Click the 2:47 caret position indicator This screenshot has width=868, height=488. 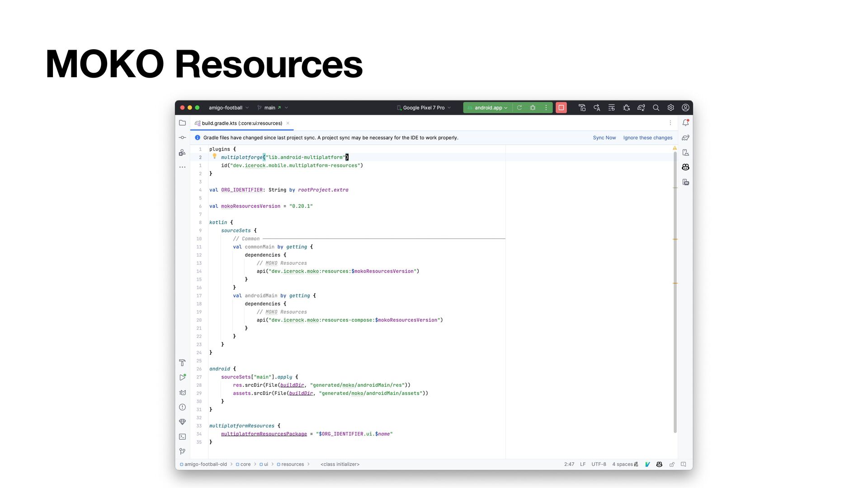pos(569,464)
